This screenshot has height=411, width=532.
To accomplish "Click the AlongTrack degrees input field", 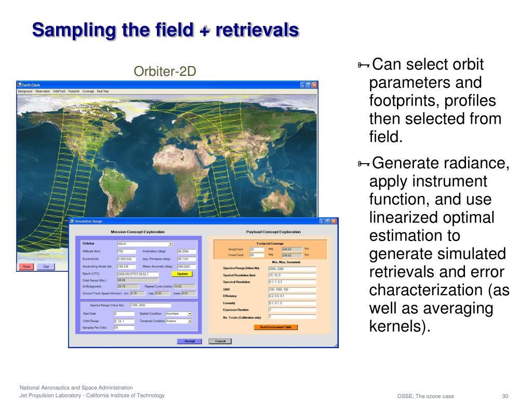I will [257, 249].
